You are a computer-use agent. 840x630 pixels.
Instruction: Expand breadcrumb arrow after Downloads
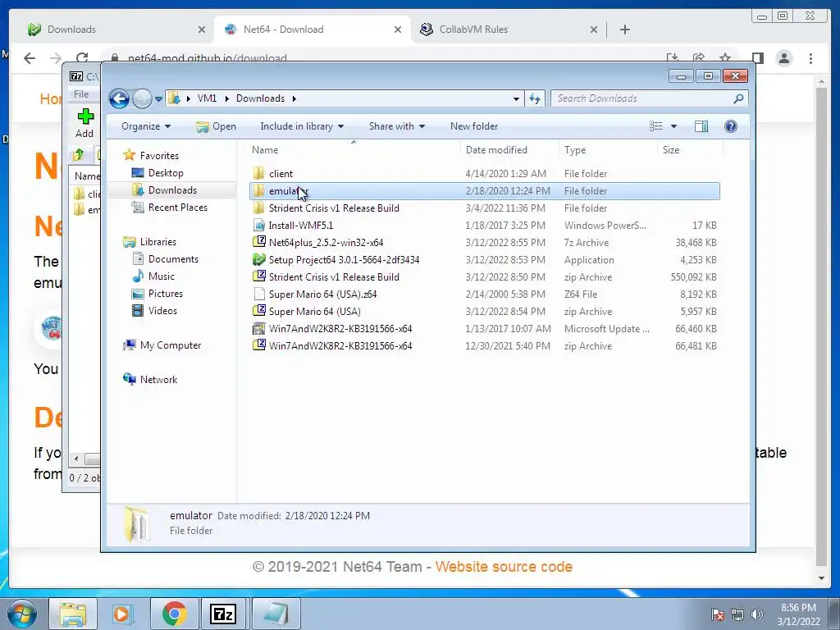(294, 98)
